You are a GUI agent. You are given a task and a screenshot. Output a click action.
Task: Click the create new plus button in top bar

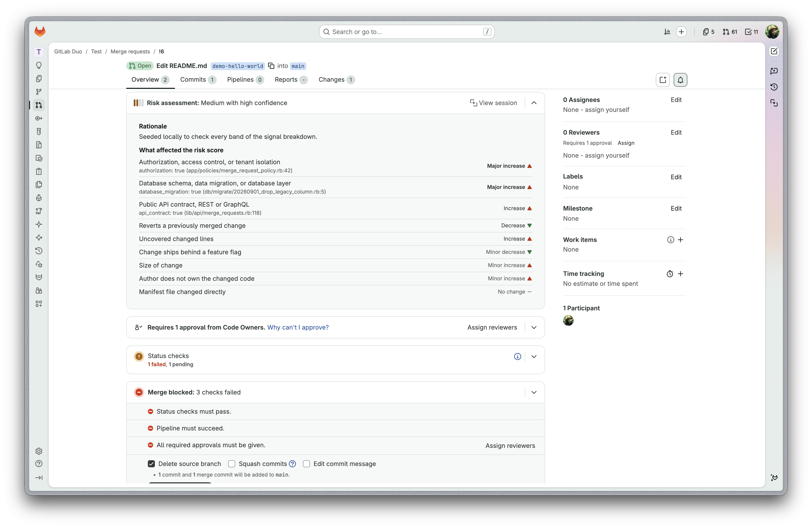681,32
